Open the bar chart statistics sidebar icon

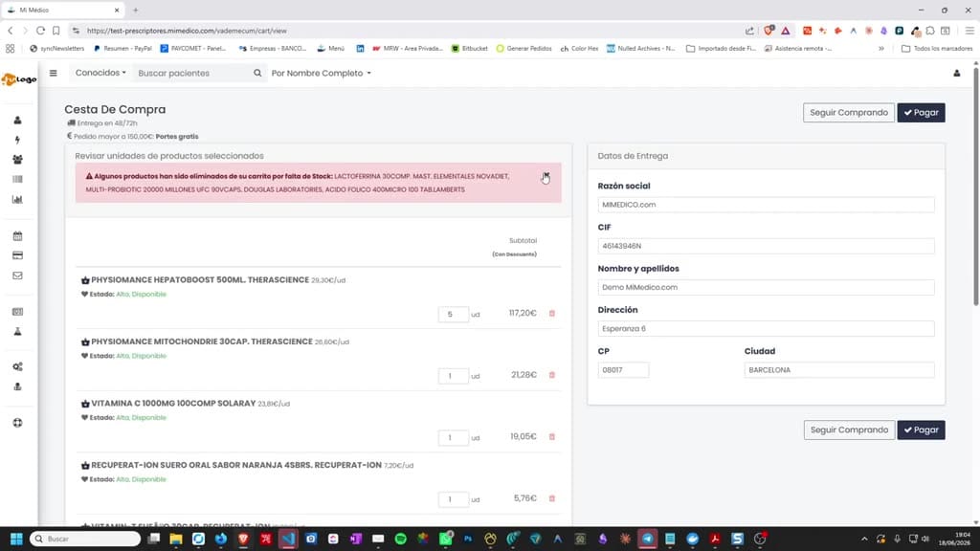pyautogui.click(x=17, y=200)
